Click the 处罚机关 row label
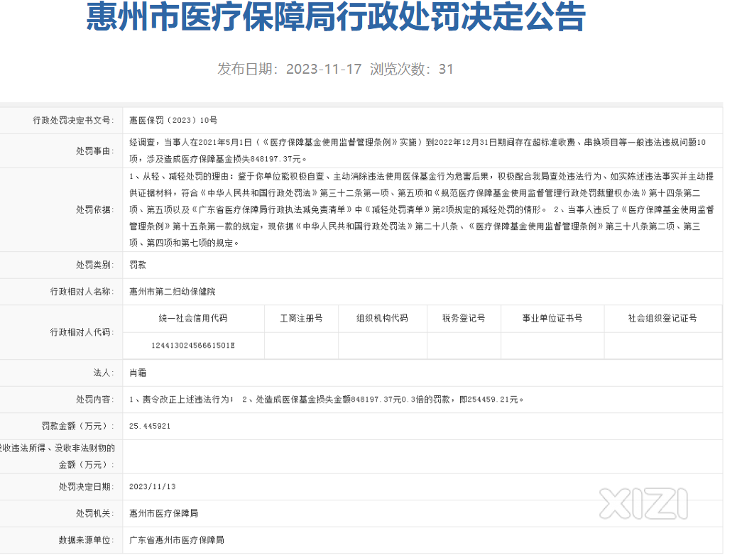 point(94,513)
